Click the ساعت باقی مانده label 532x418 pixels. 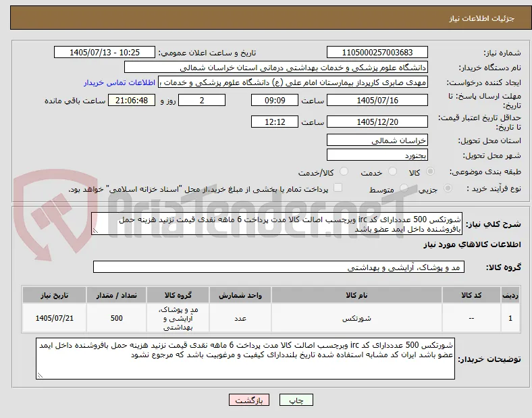click(x=75, y=101)
